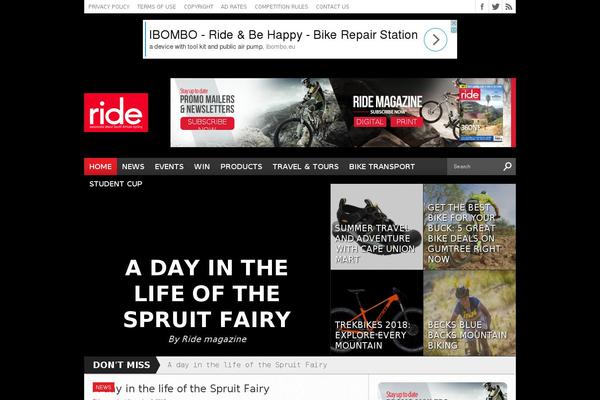600x400 pixels.
Task: Click the Digital subscription button
Action: (369, 122)
